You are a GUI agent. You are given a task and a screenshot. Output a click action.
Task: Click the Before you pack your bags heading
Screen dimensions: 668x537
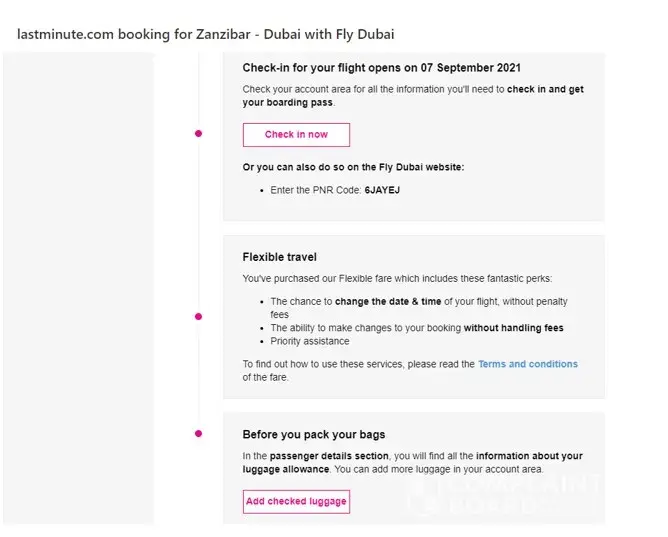pos(313,435)
